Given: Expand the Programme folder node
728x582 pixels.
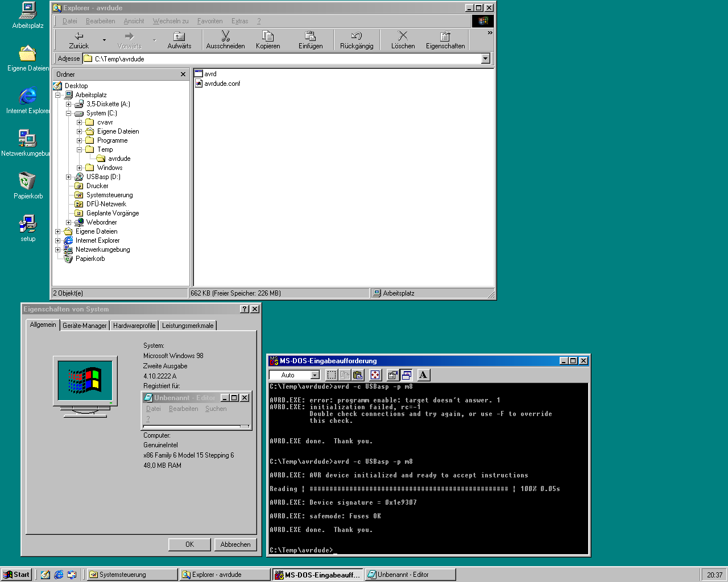Looking at the screenshot, I should (x=79, y=140).
